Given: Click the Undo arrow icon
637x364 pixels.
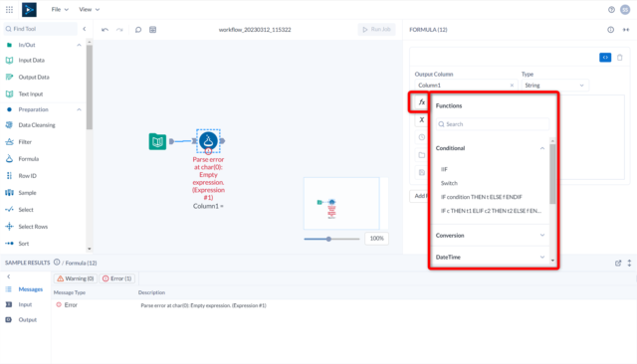Looking at the screenshot, I should [x=105, y=30].
